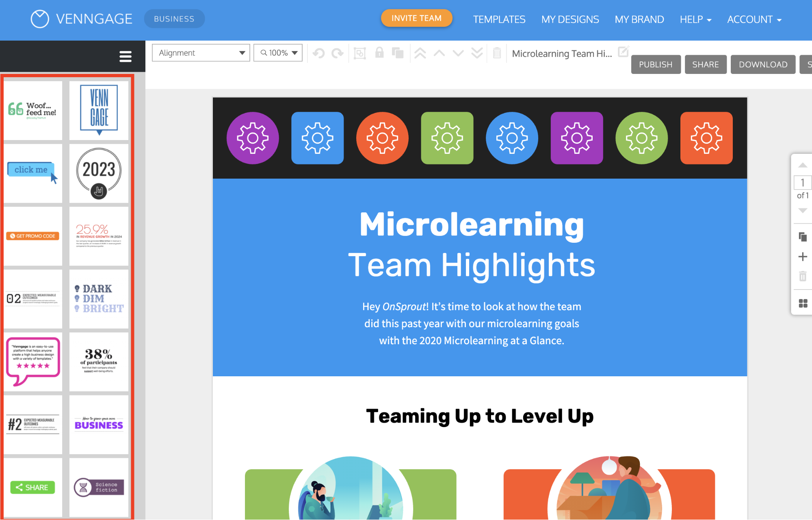Screen dimensions: 812x520
Task: Select the 38% of participants thumbnail
Action: tap(99, 362)
